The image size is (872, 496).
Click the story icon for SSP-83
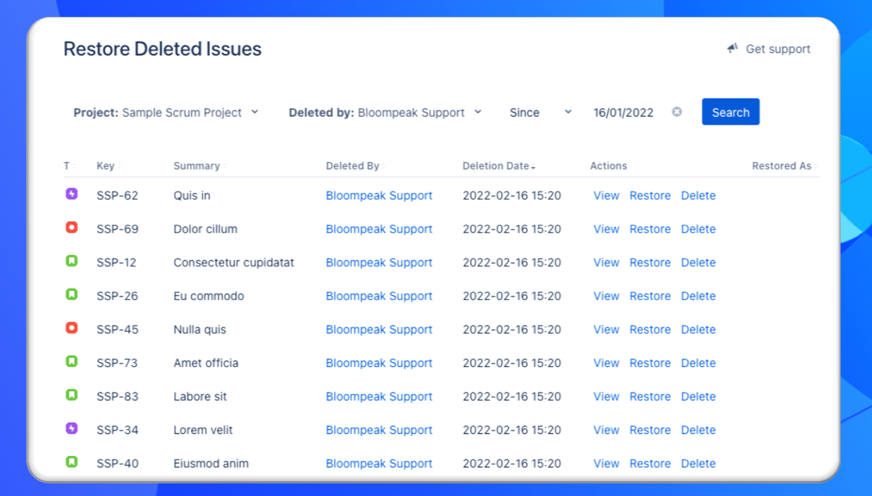72,396
